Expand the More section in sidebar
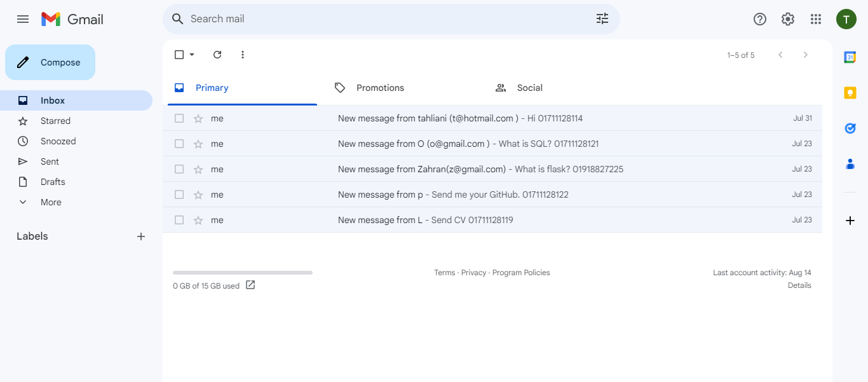Screen dimensions: 868x382 (51, 202)
